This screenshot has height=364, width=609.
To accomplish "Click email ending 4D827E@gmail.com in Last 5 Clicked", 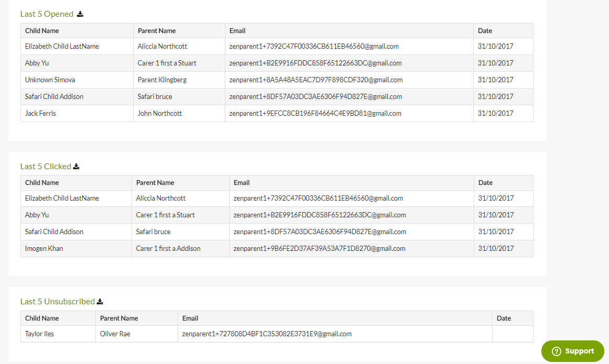I will click(x=320, y=231).
